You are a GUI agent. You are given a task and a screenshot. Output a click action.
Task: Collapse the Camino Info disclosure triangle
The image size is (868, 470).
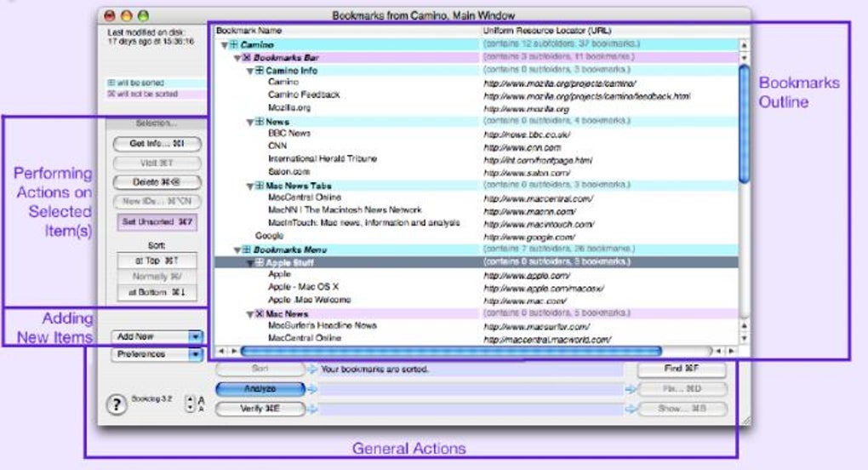pos(249,72)
